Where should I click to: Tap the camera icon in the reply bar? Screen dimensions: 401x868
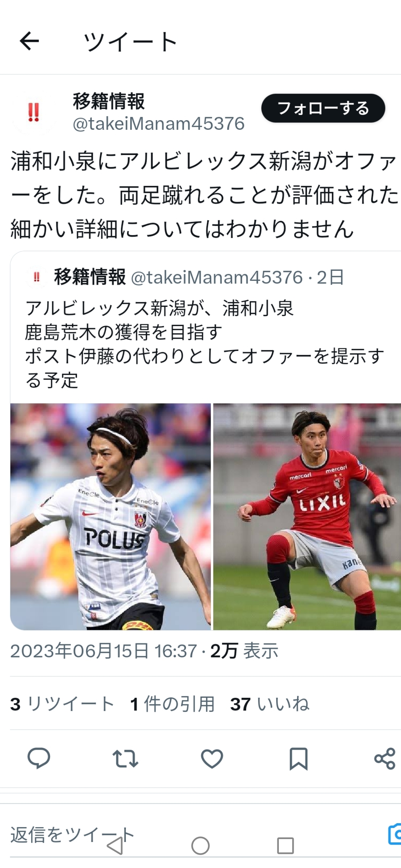click(394, 834)
